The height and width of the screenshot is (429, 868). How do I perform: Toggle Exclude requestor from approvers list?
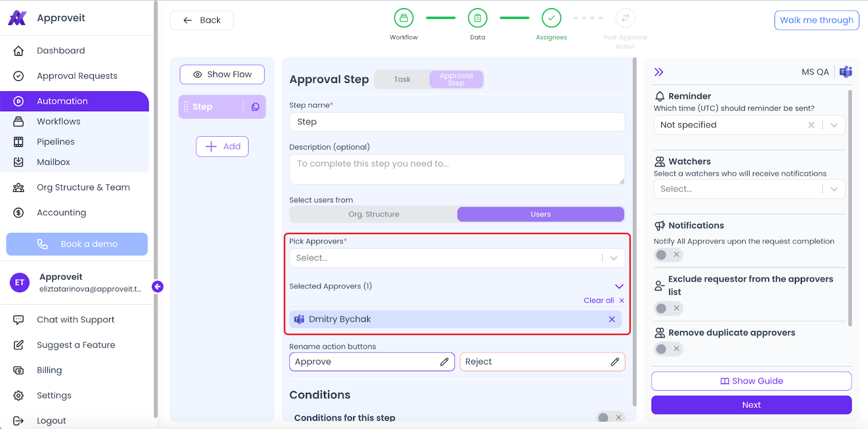tap(668, 309)
